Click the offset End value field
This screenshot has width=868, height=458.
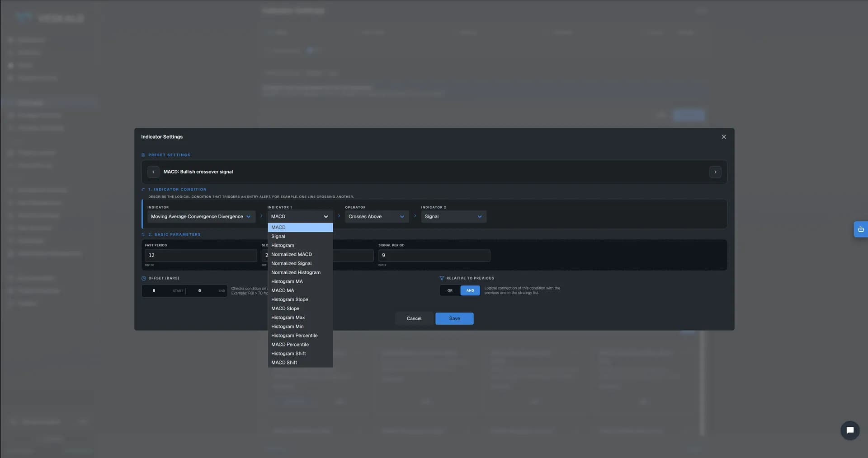[199, 291]
